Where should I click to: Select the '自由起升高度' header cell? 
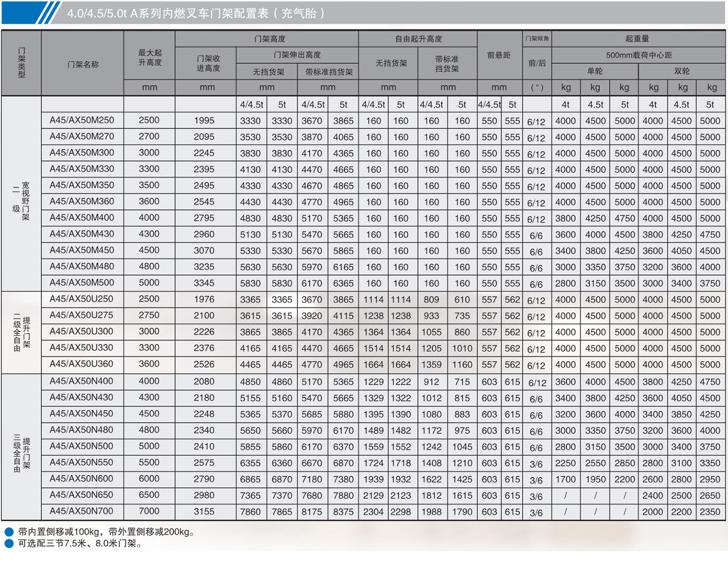419,39
